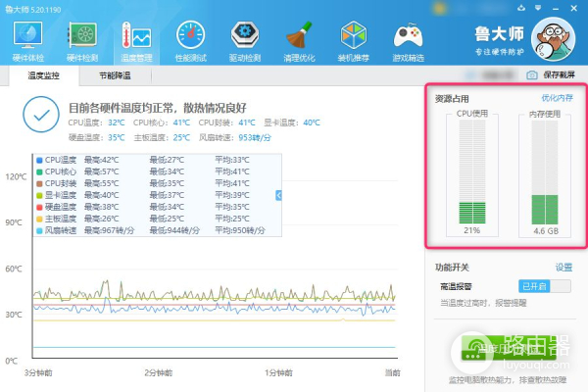Open 设置 settings link in 功能开关
The width and height of the screenshot is (588, 392).
point(563,268)
